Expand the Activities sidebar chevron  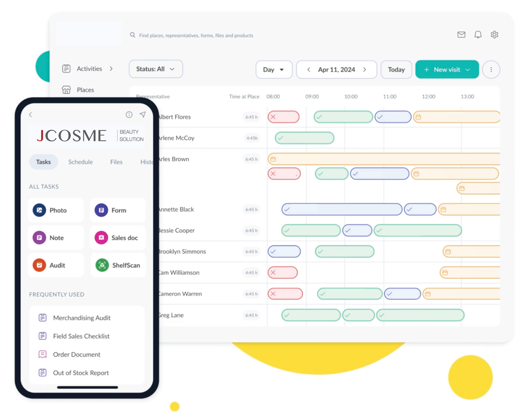tap(111, 69)
